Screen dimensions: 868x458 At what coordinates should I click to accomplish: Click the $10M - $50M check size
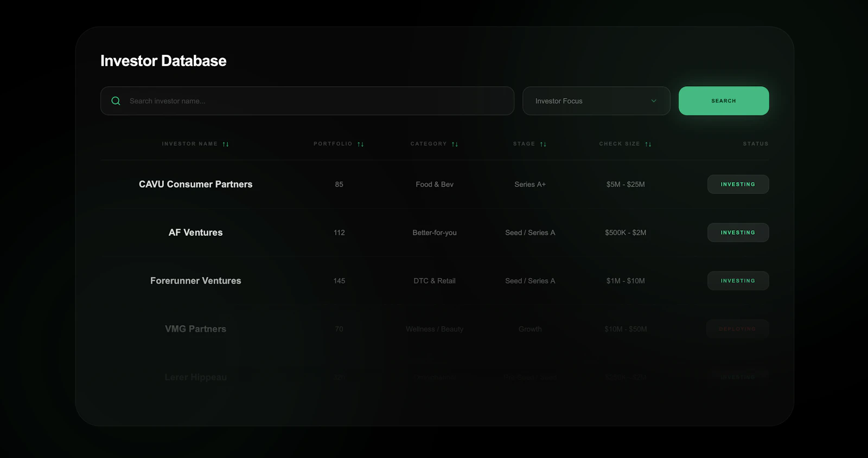coord(626,329)
